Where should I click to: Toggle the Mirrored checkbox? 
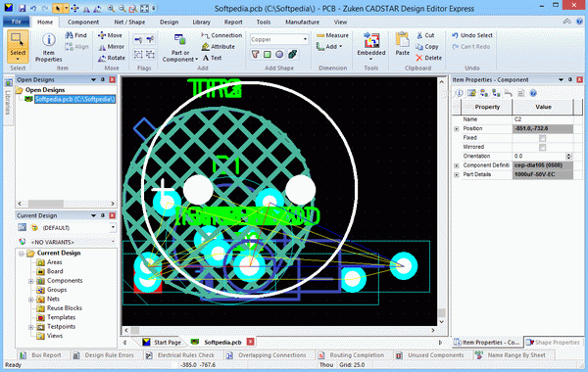pos(542,147)
